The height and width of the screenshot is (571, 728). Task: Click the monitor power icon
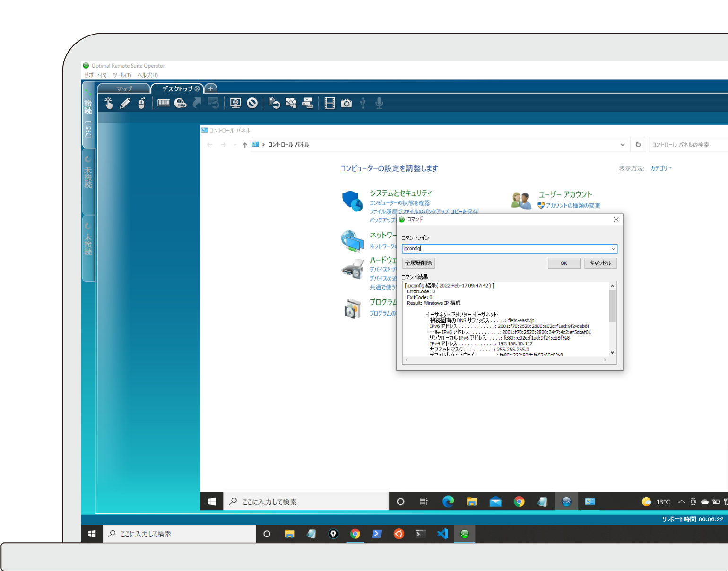pos(235,103)
